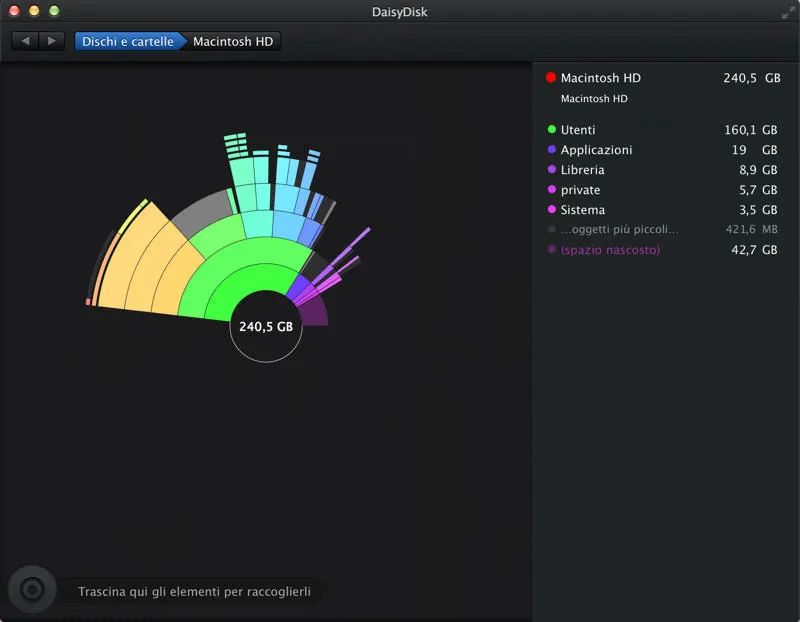Click the gray dot beside oggetti più piccoli

tap(550, 229)
